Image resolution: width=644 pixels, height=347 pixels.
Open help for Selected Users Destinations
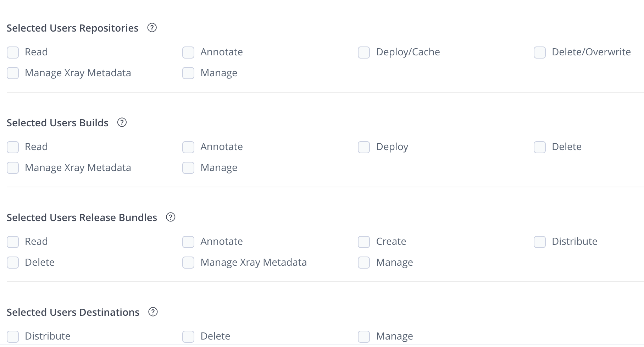[153, 312]
